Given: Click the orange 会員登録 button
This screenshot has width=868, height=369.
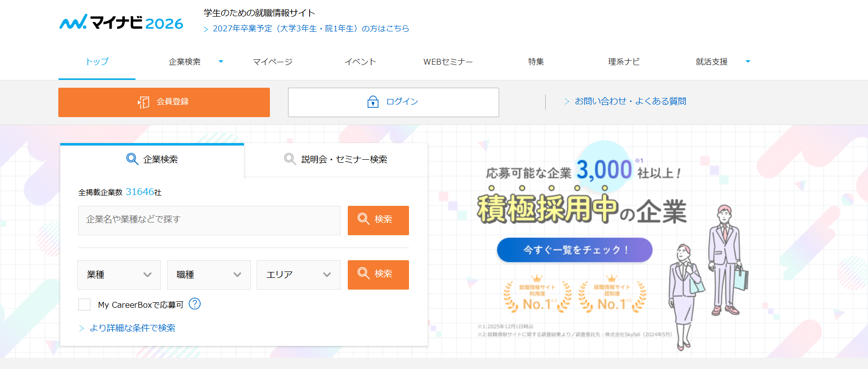Looking at the screenshot, I should coord(164,102).
